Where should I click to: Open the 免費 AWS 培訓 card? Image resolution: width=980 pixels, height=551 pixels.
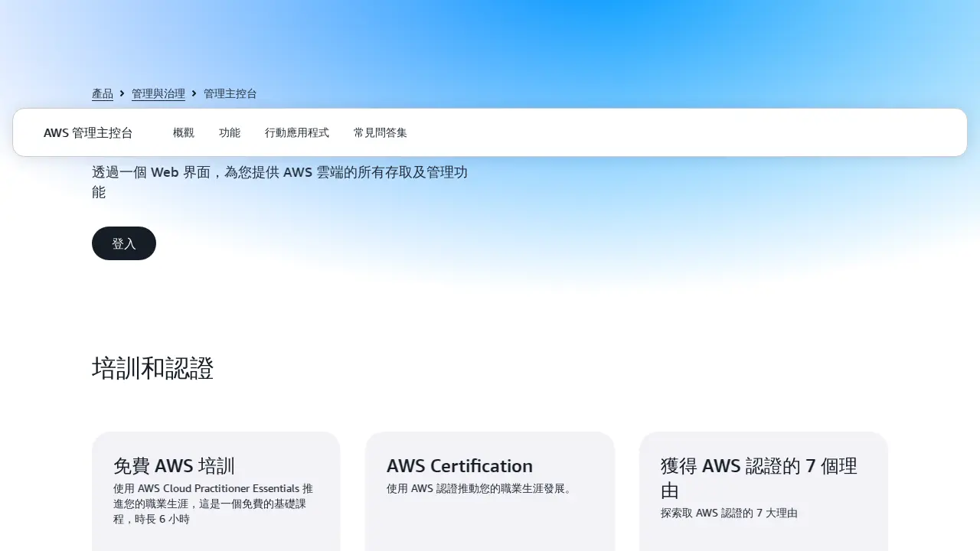pos(216,490)
